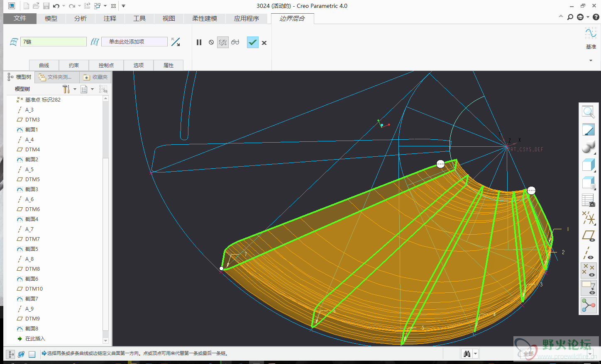This screenshot has height=364, width=601.
Task: Select the no-preview mode icon
Action: [x=211, y=42]
